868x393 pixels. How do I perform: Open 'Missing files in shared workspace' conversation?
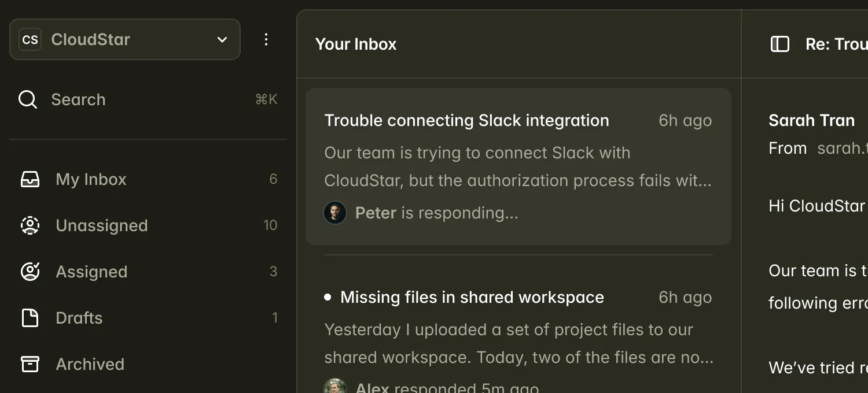472,297
